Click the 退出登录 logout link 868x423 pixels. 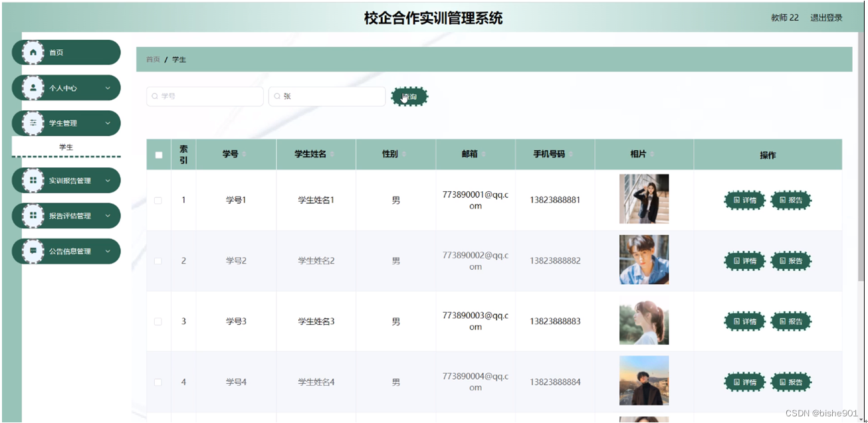click(x=826, y=17)
